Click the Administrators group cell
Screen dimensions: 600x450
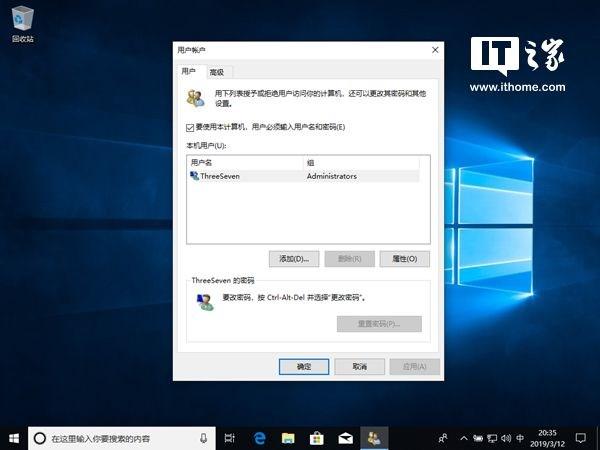pos(332,176)
